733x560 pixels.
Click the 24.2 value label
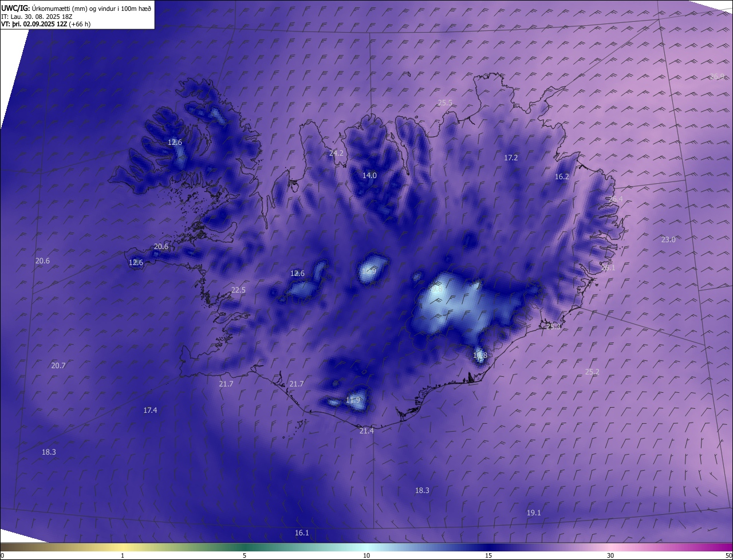point(336,153)
